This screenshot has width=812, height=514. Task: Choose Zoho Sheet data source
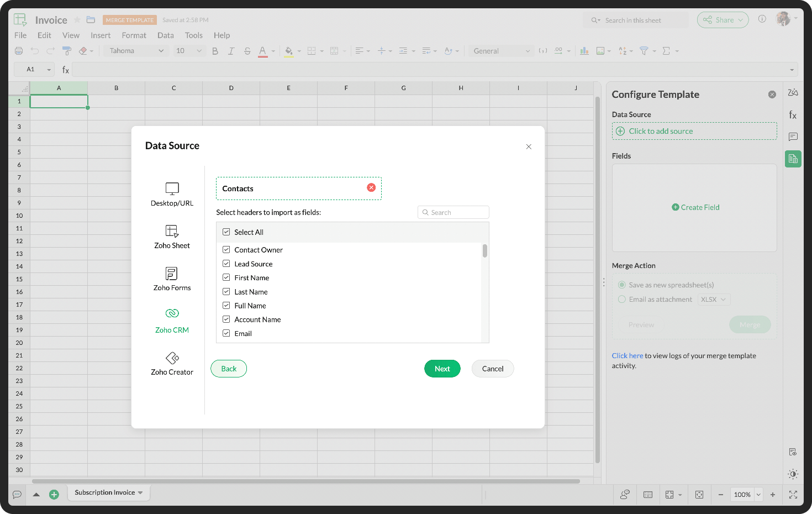172,237
